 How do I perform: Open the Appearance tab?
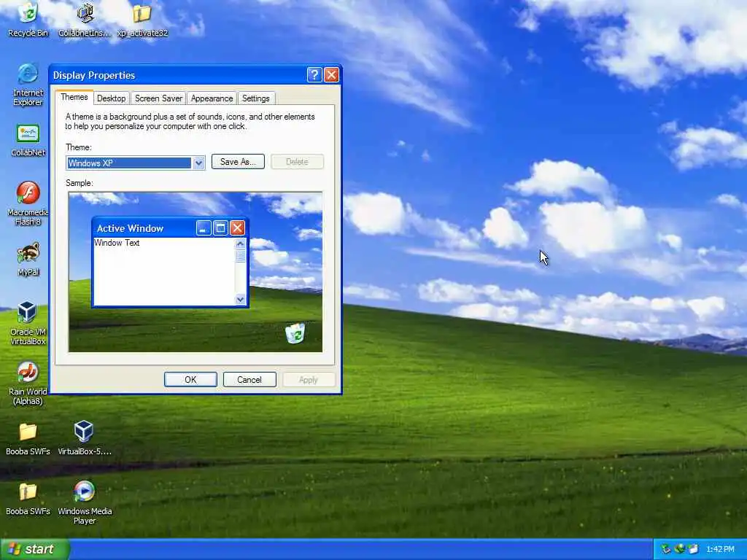point(212,98)
